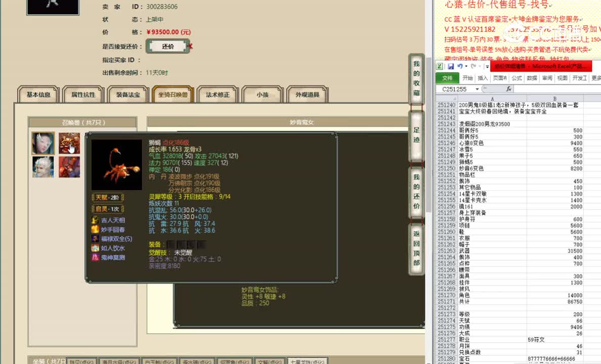Select column A header in Excel
Image resolution: width=601 pixels, height=364 pixels.
492,99
